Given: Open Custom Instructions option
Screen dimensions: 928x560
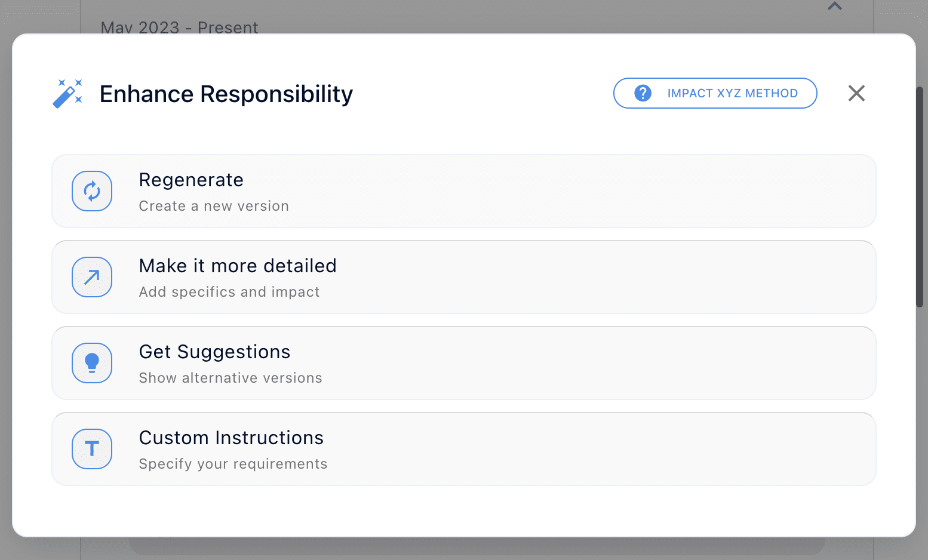Looking at the screenshot, I should point(231,438).
